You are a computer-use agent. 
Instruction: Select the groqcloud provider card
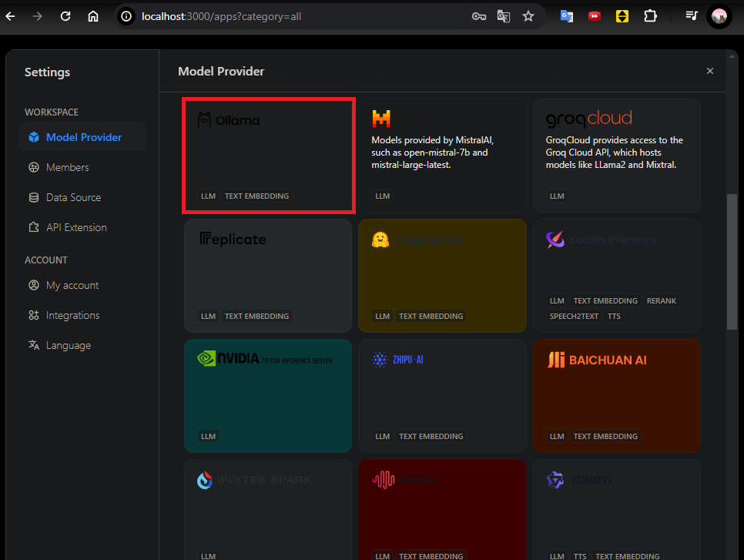click(616, 156)
